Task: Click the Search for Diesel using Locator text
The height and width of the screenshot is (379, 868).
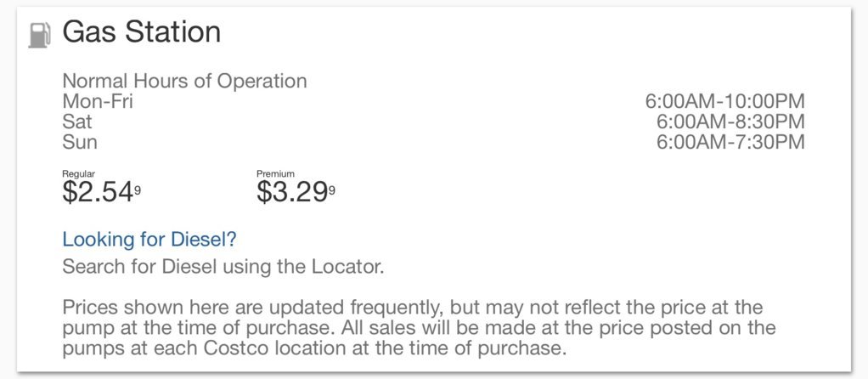Action: tap(223, 267)
